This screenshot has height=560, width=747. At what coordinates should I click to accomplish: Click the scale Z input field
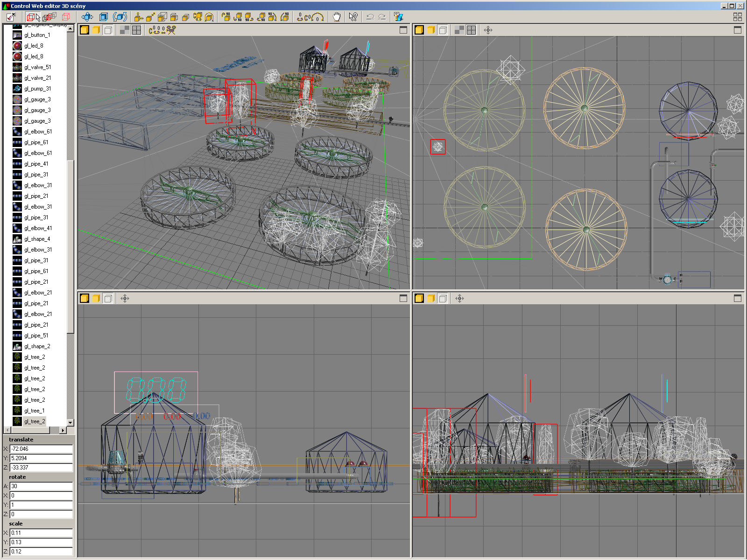41,552
